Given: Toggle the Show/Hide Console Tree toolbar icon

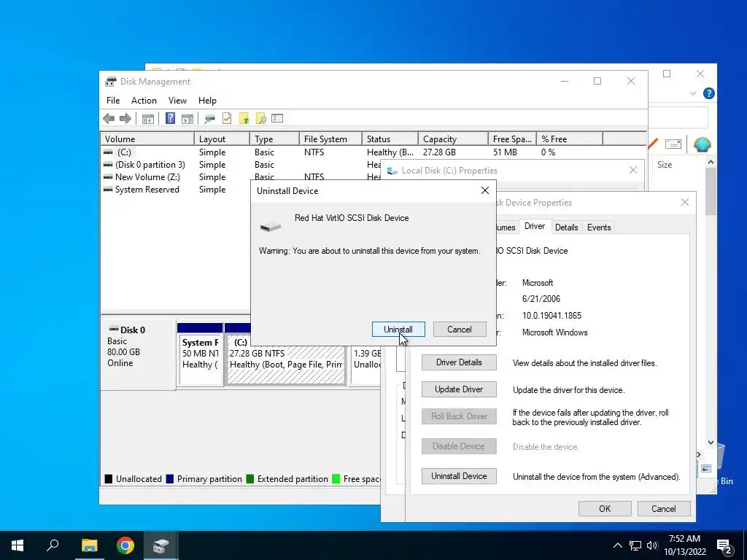Looking at the screenshot, I should click(147, 119).
